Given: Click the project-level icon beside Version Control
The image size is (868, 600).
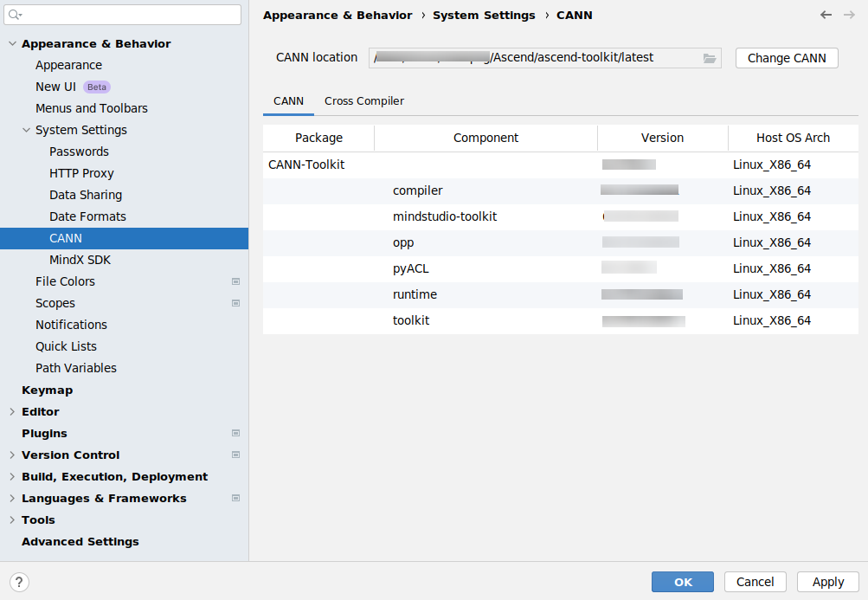Looking at the screenshot, I should [235, 455].
